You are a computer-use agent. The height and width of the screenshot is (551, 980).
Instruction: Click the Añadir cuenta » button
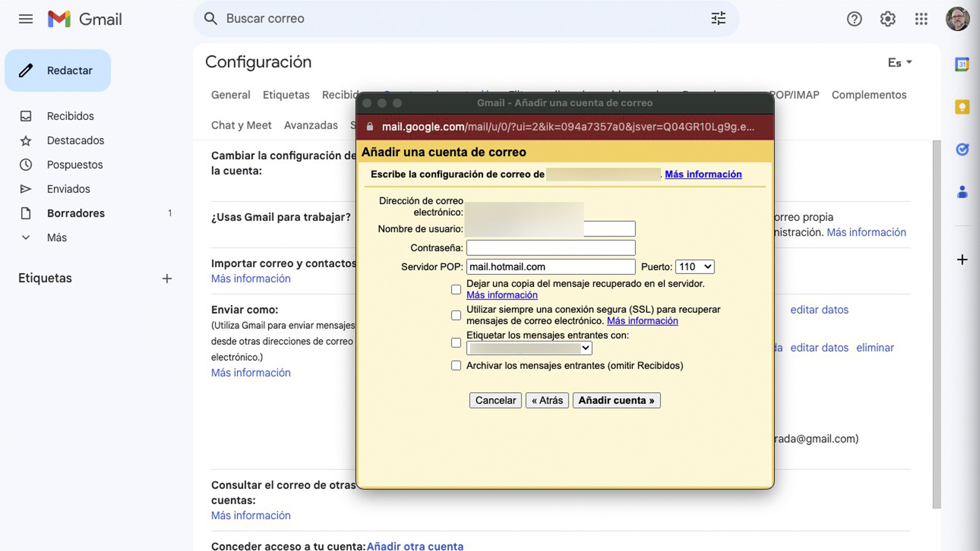(x=616, y=400)
